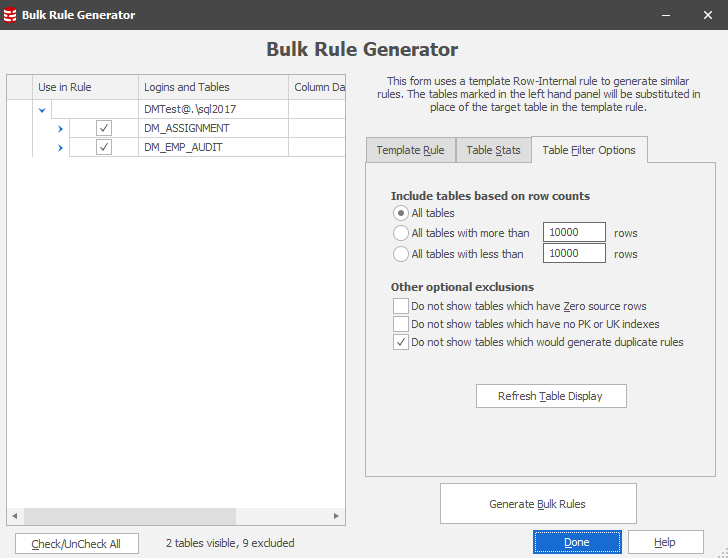Open the Table Stats tab
The image size is (728, 558).
tap(493, 150)
